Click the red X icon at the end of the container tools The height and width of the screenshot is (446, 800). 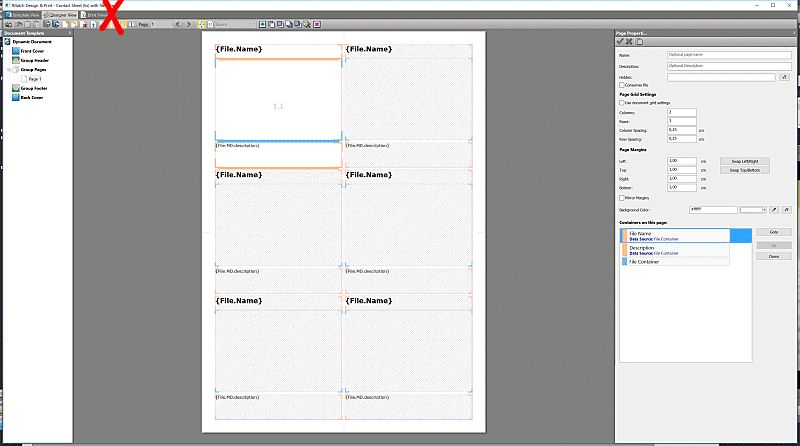pos(317,24)
